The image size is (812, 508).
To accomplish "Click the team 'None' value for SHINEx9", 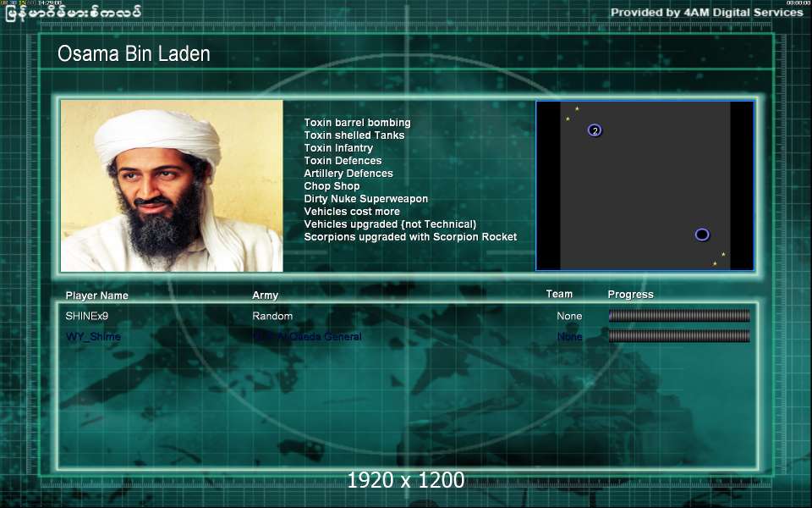I will [569, 316].
